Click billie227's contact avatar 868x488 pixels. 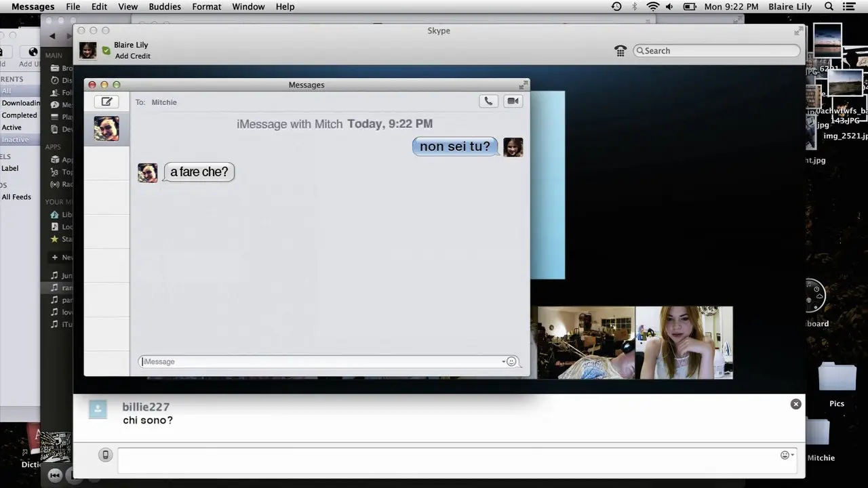[98, 409]
